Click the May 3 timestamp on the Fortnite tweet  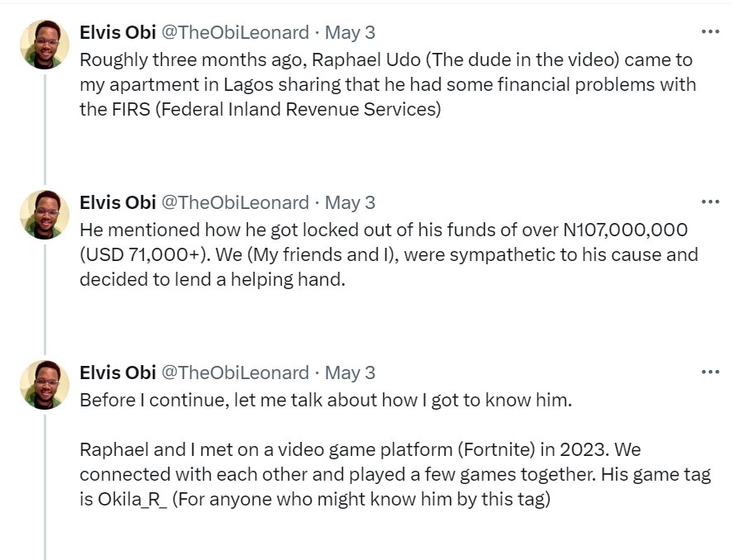[350, 373]
